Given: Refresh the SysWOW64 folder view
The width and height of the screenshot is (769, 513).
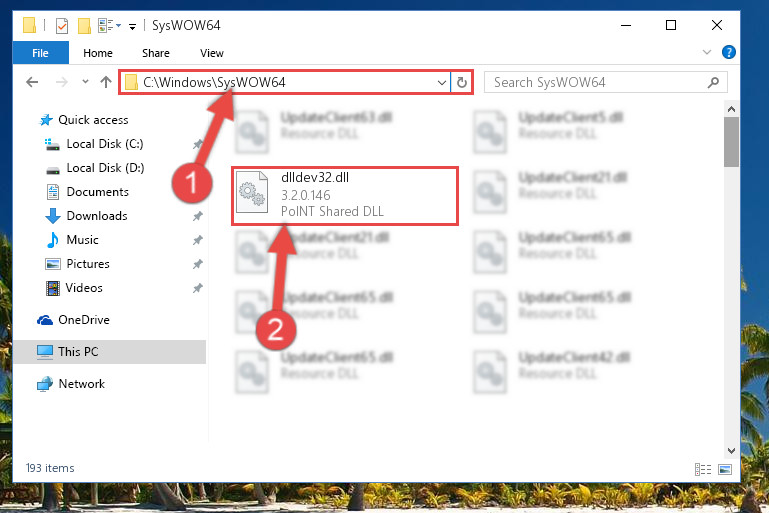Looking at the screenshot, I should [461, 82].
